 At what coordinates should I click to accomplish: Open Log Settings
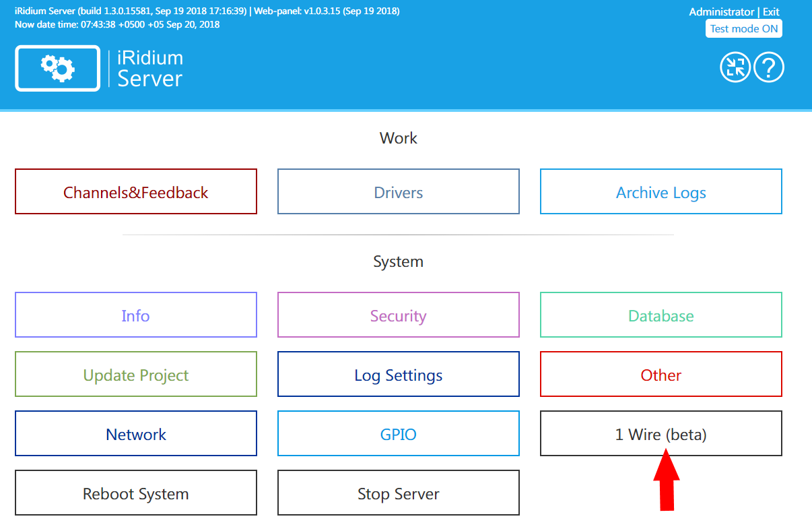click(x=398, y=374)
